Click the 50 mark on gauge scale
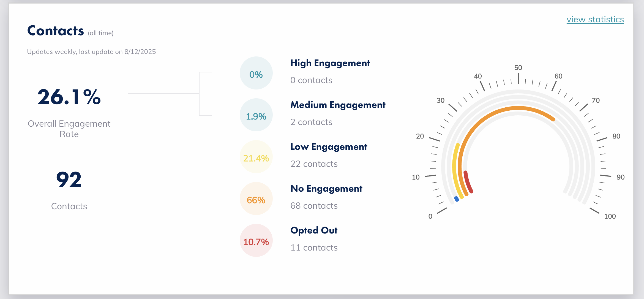Screen dimensions: 644x299 518,68
